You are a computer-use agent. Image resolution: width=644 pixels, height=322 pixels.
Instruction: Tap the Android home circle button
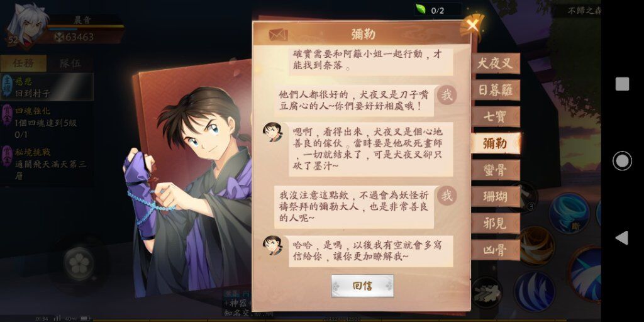(622, 160)
